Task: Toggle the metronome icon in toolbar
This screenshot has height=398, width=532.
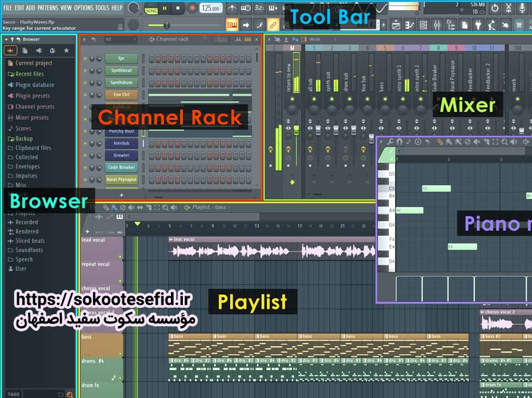Action: 232,8
